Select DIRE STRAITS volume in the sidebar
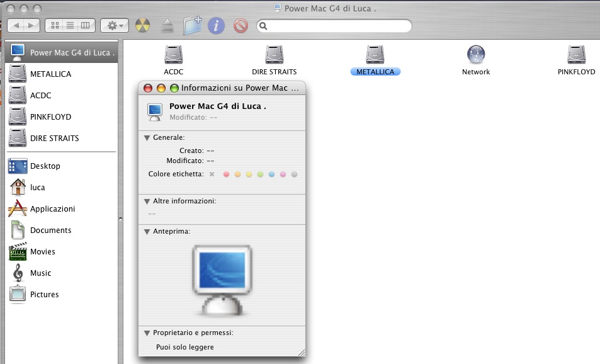 (x=61, y=138)
